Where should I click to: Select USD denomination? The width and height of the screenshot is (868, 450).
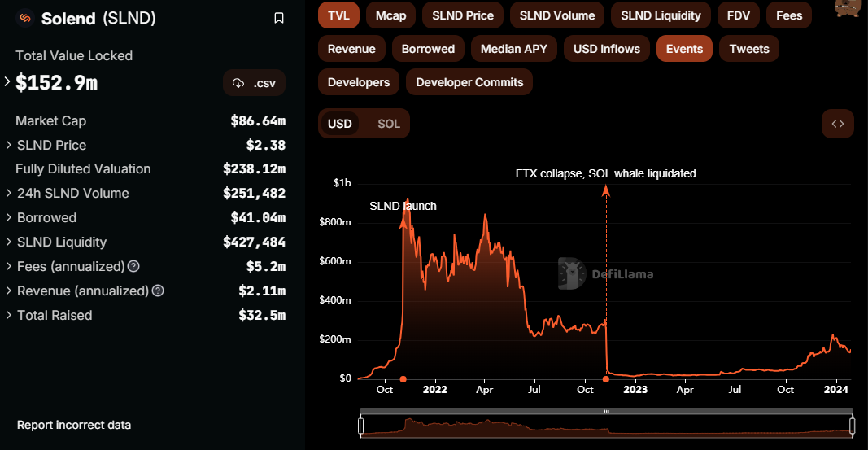pyautogui.click(x=339, y=124)
